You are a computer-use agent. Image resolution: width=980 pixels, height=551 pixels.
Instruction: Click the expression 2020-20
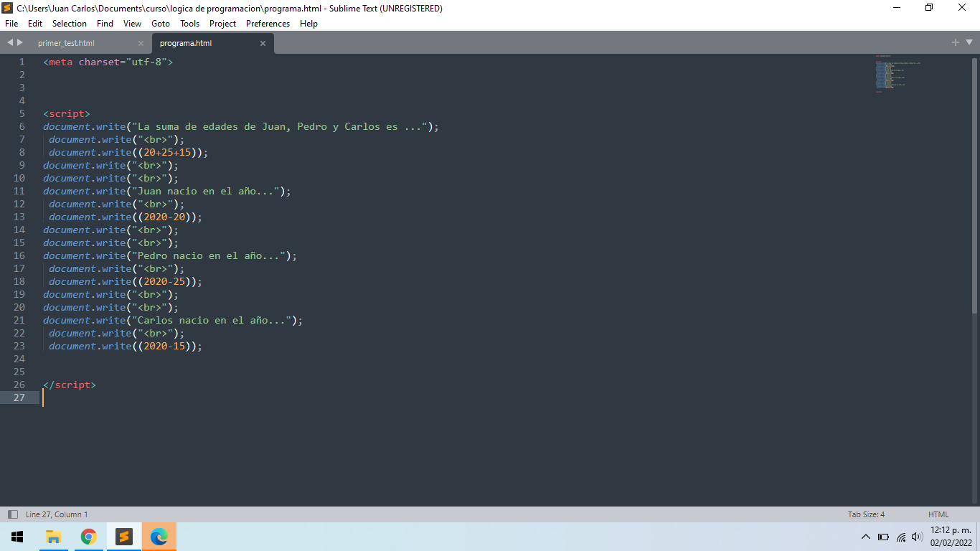(164, 217)
